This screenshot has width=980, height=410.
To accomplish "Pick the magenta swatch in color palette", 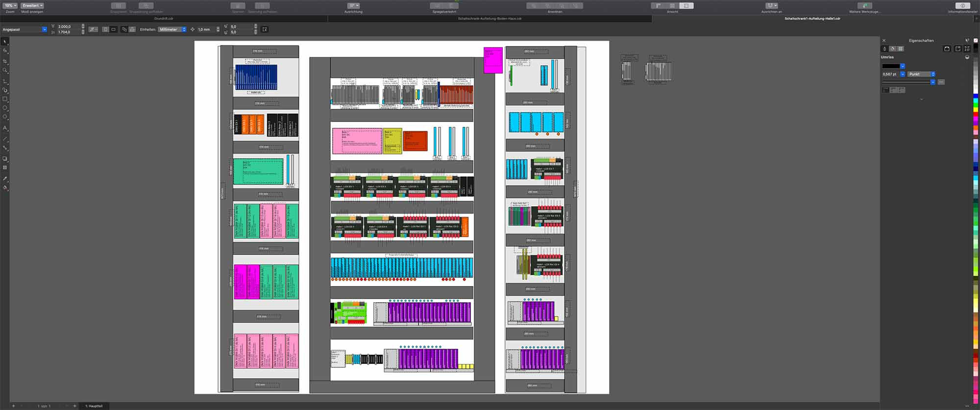I will (976, 118).
